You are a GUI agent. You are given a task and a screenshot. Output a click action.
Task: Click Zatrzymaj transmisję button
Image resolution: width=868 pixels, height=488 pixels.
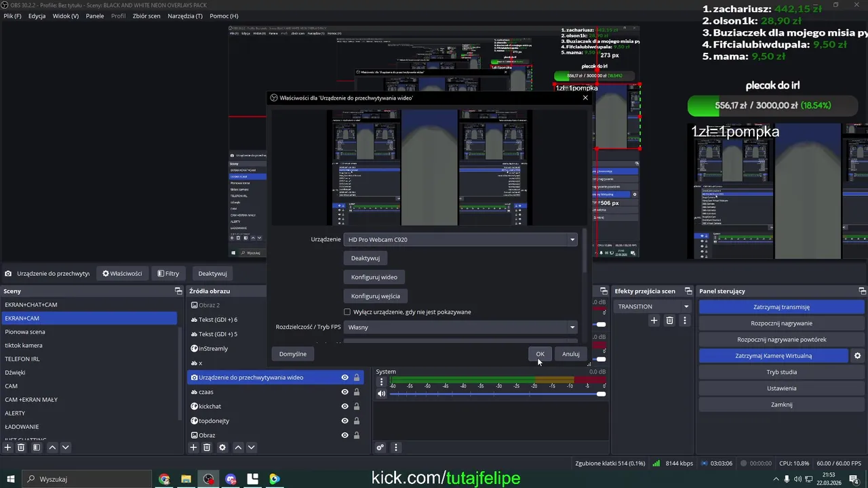(x=781, y=307)
